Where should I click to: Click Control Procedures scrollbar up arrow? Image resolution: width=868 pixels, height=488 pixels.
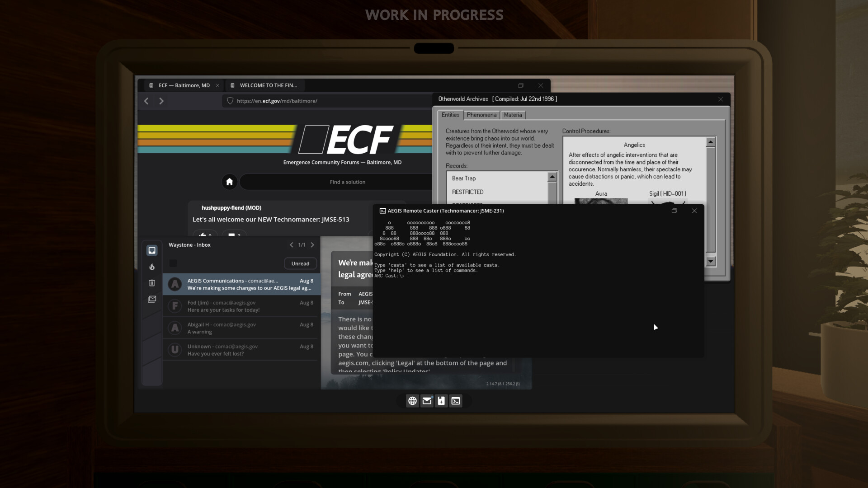(711, 142)
